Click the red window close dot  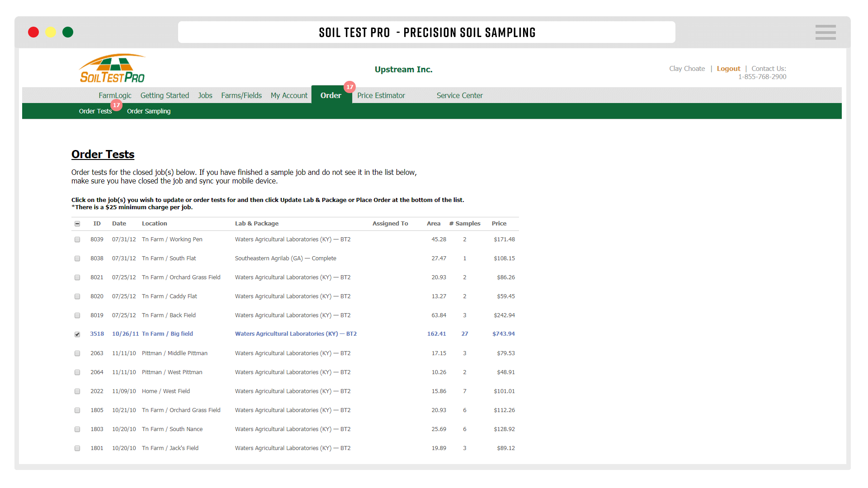(33, 32)
